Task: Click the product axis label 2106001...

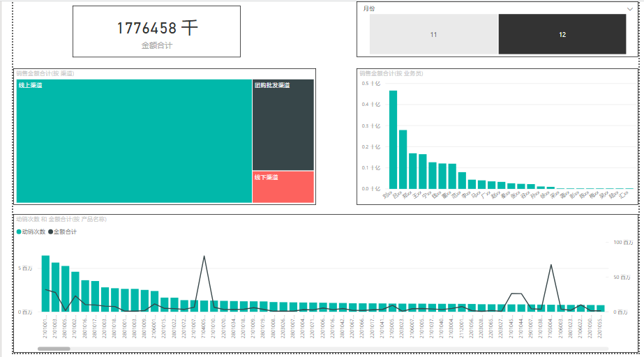Action: point(154,326)
